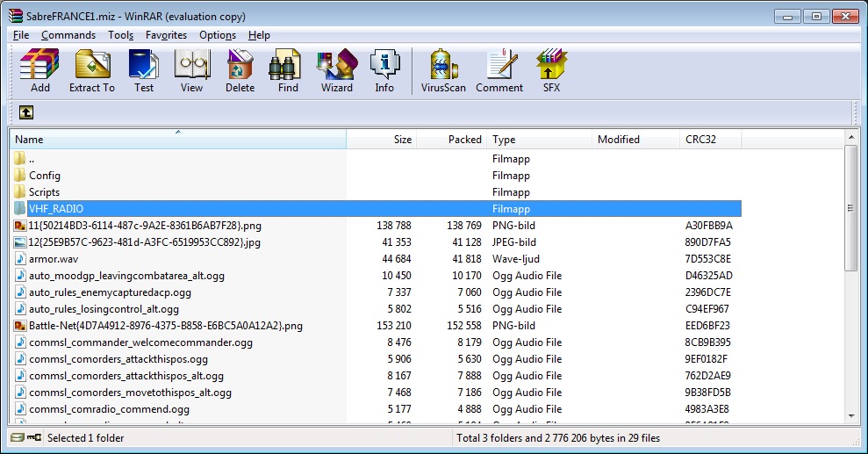Click the Test archive icon

click(x=143, y=64)
